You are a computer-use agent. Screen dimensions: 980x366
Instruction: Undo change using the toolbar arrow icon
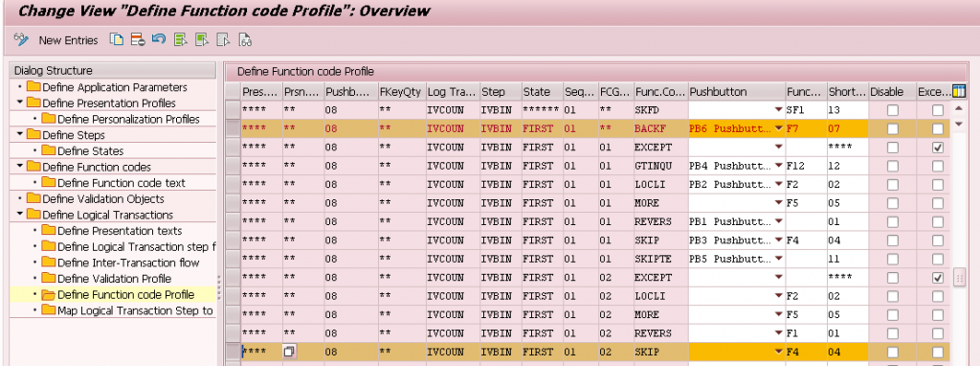click(159, 39)
